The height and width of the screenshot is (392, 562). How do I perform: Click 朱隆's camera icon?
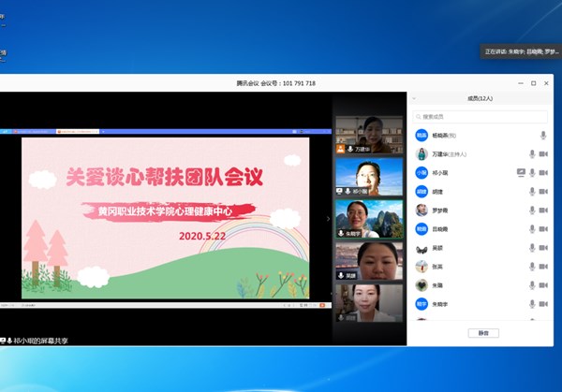pos(543,285)
